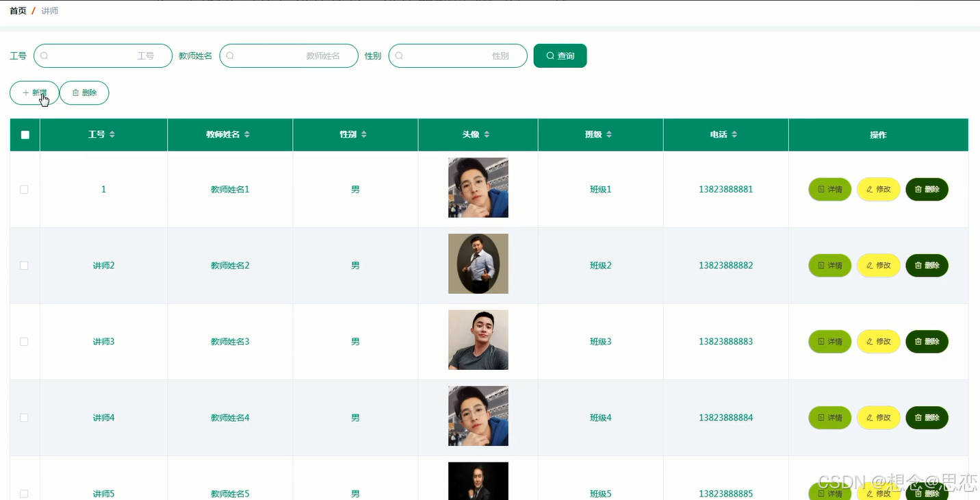Open 详情 for 讲师3 row
The width and height of the screenshot is (980, 500).
coord(830,341)
